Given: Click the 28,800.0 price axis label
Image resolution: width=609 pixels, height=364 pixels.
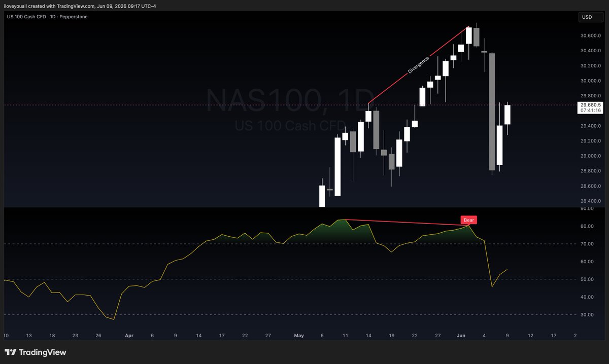Looking at the screenshot, I should [591, 171].
